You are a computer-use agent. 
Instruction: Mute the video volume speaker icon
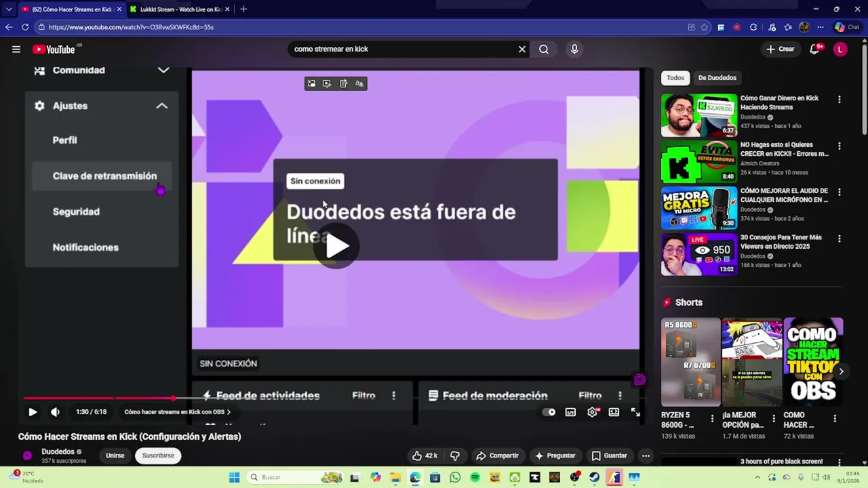[x=55, y=411]
